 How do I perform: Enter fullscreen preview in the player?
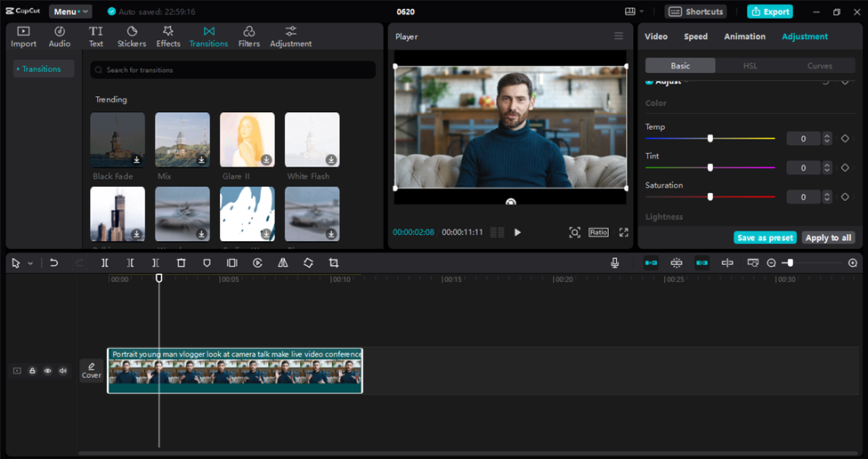pos(624,232)
